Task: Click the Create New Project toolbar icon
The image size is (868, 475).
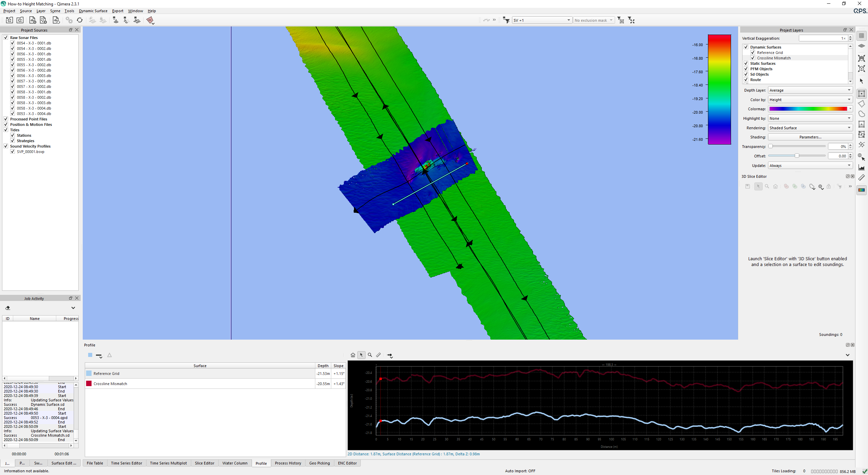Action: click(9, 20)
